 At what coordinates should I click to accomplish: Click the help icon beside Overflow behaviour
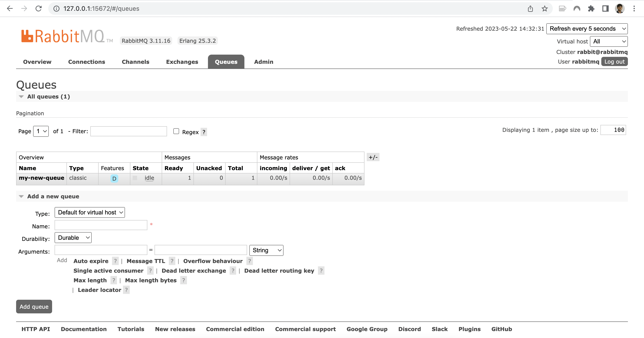tap(250, 261)
